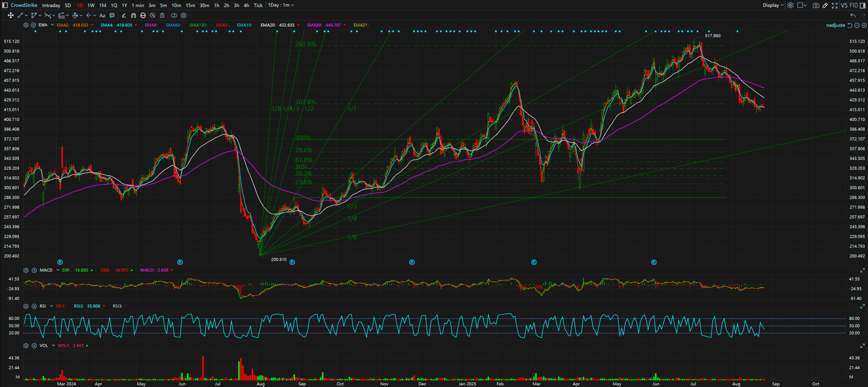The height and width of the screenshot is (387, 868).
Task: Toggle the linked drawings switch icon
Action: [x=174, y=16]
